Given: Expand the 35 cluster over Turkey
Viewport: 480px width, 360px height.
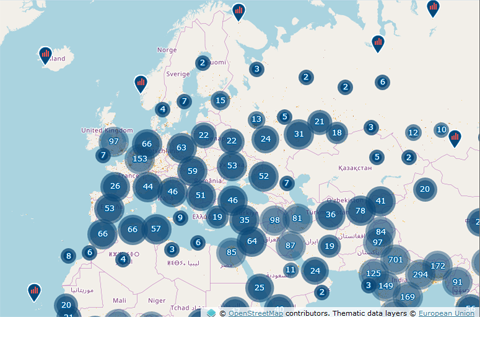Looking at the screenshot, I should click(244, 220).
